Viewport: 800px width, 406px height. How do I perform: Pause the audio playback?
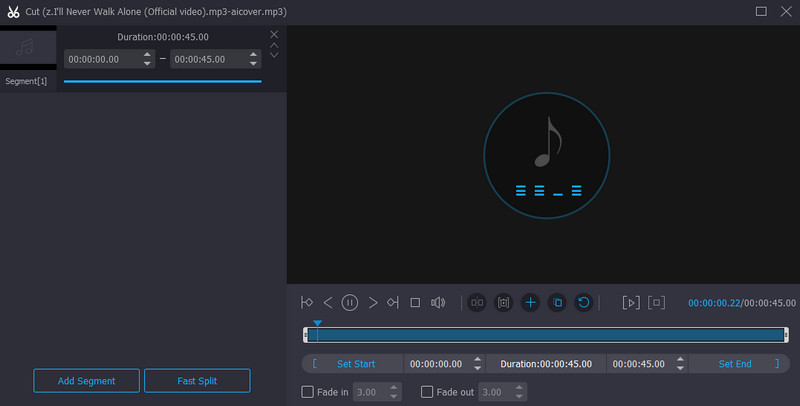tap(350, 302)
